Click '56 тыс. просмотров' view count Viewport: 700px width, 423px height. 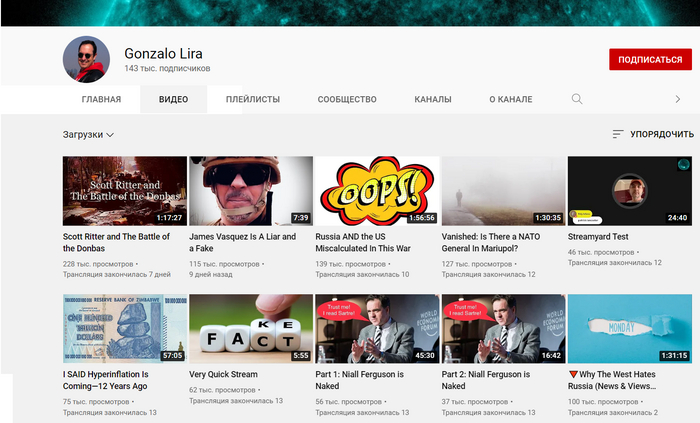[x=349, y=402]
